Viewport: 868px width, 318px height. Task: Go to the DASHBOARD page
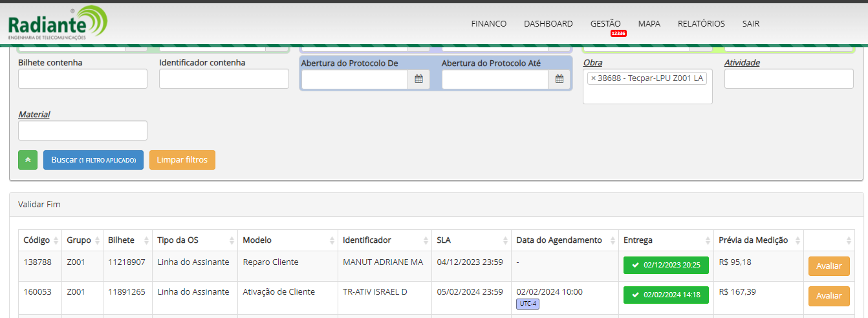tap(548, 24)
